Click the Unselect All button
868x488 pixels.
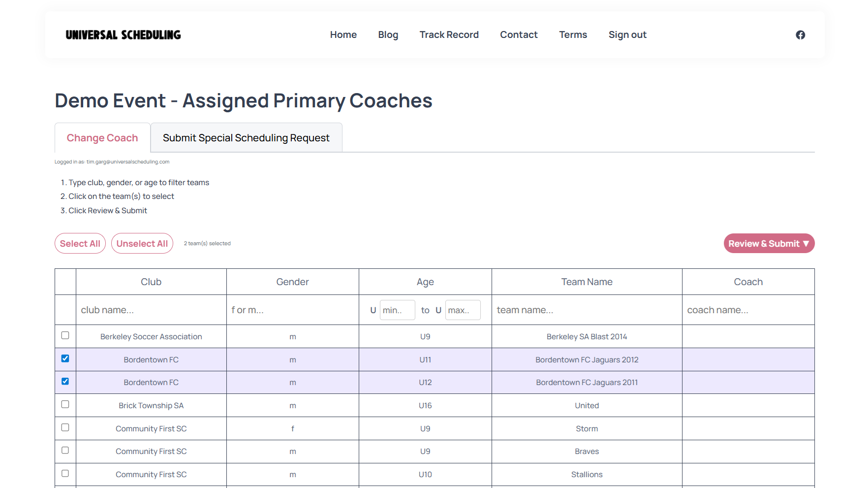[142, 243]
